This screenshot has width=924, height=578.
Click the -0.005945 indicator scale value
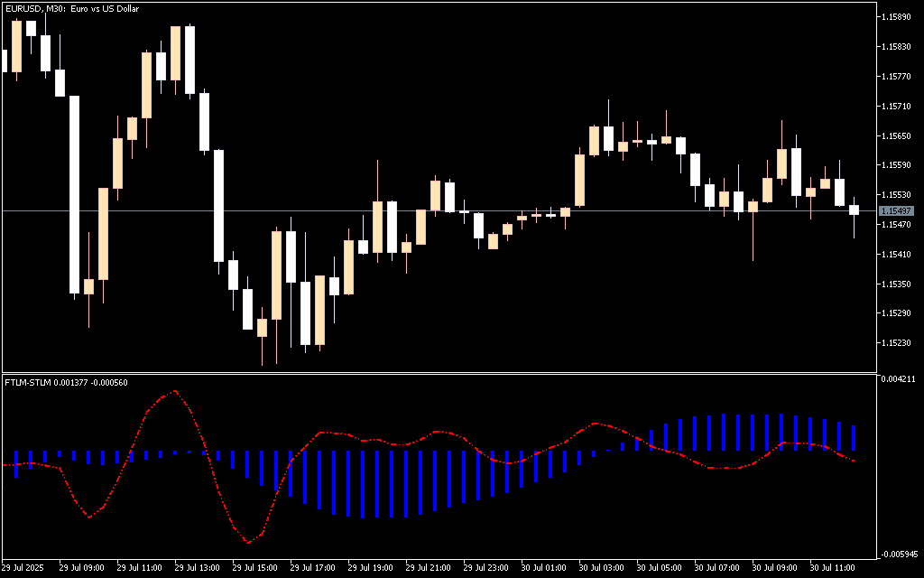pyautogui.click(x=898, y=555)
